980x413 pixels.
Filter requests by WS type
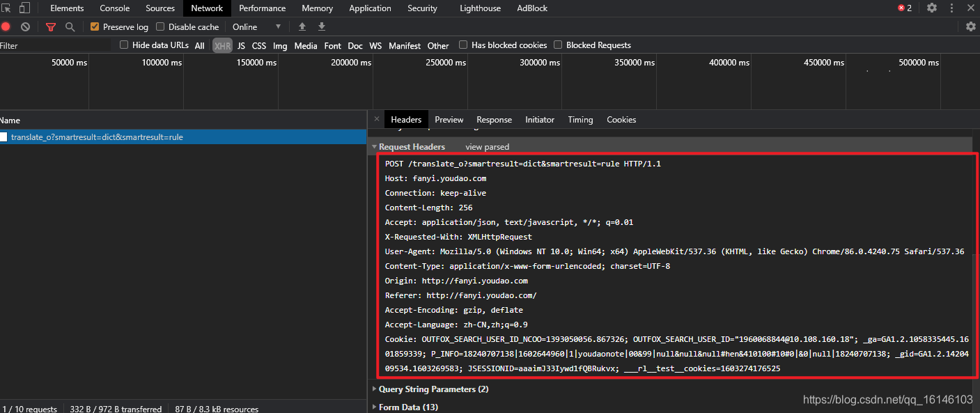(x=375, y=46)
